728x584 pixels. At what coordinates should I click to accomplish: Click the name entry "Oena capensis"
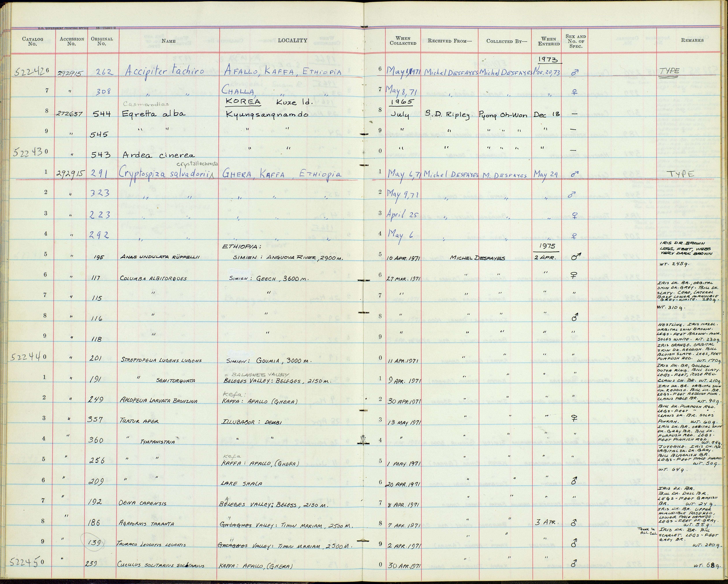[142, 503]
